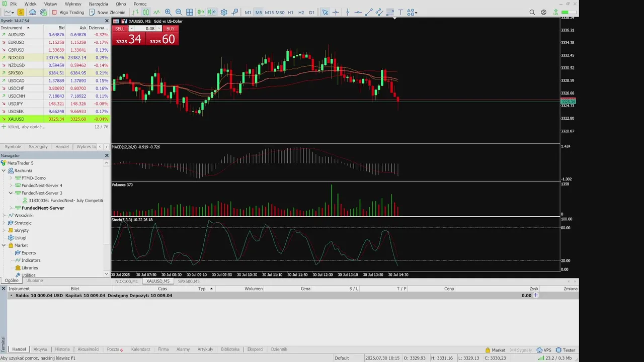The height and width of the screenshot is (362, 644).
Task: Switch to the Szczegóły tab
Action: point(38,147)
